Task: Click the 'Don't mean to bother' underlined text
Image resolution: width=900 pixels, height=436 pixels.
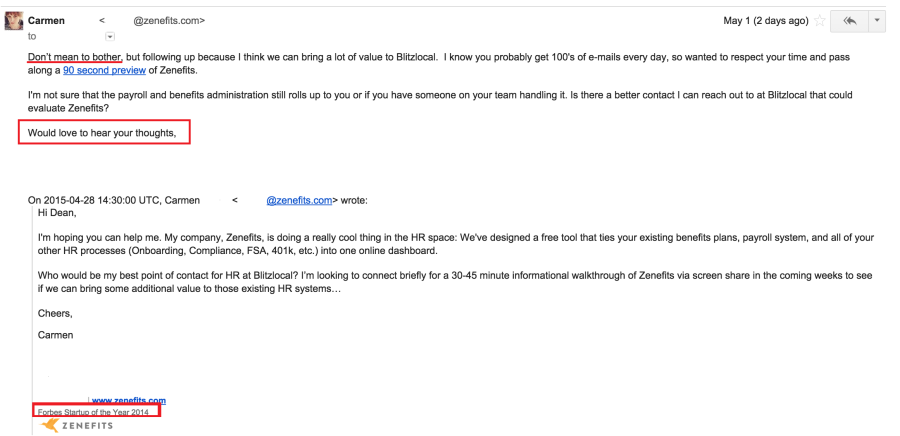Action: pyautogui.click(x=74, y=57)
